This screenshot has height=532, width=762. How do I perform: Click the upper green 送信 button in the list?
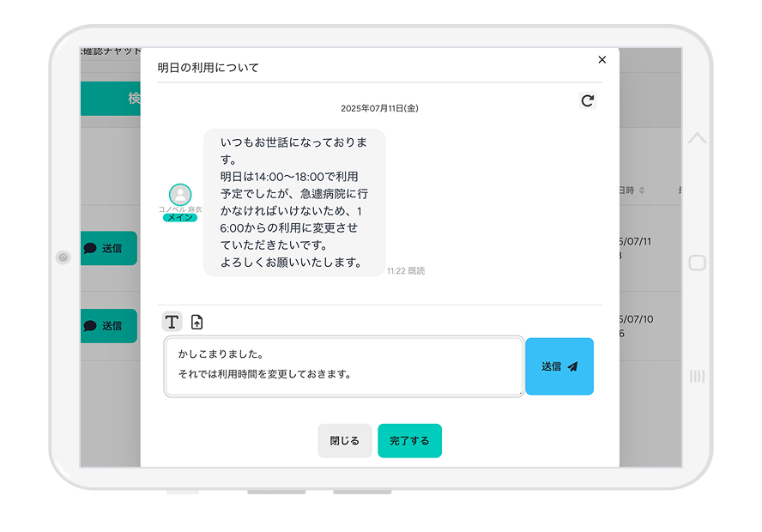click(109, 248)
